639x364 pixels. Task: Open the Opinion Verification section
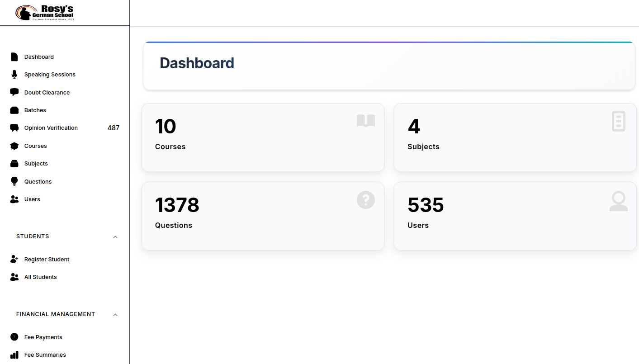tap(51, 128)
